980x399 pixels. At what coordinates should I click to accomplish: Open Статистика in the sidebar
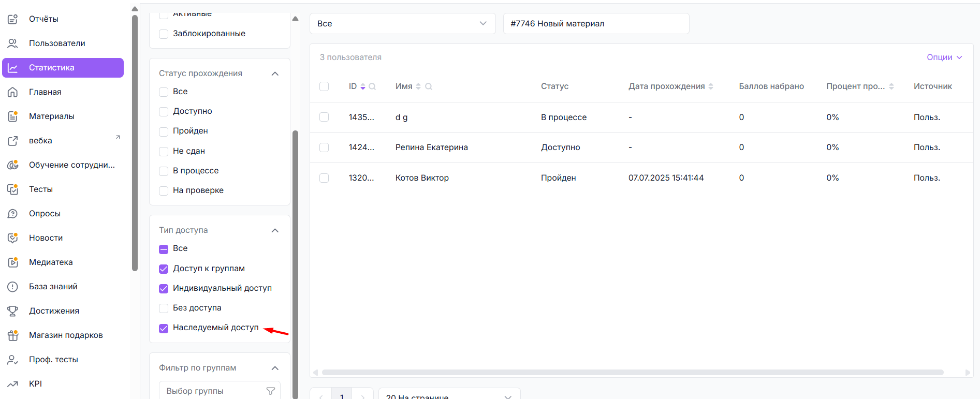[63, 68]
